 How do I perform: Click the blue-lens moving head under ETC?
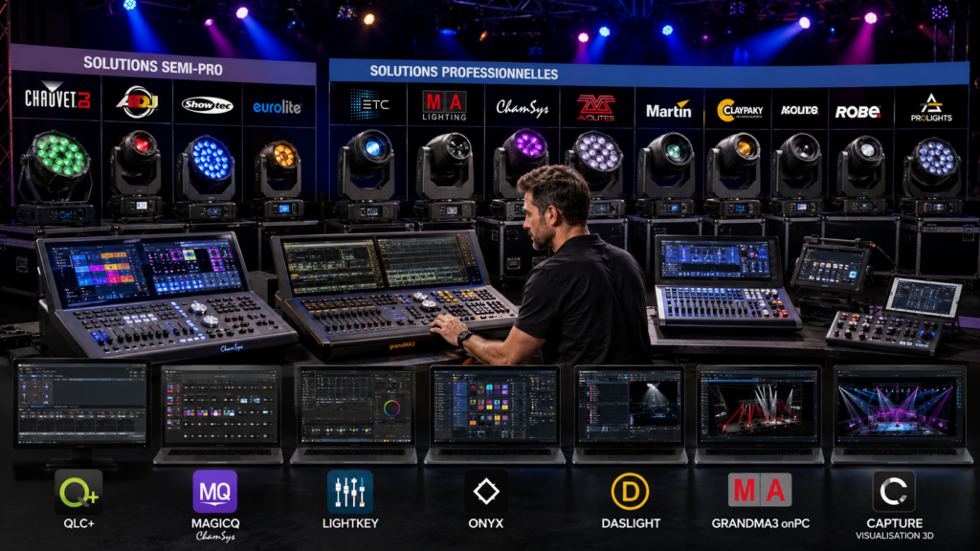click(367, 175)
